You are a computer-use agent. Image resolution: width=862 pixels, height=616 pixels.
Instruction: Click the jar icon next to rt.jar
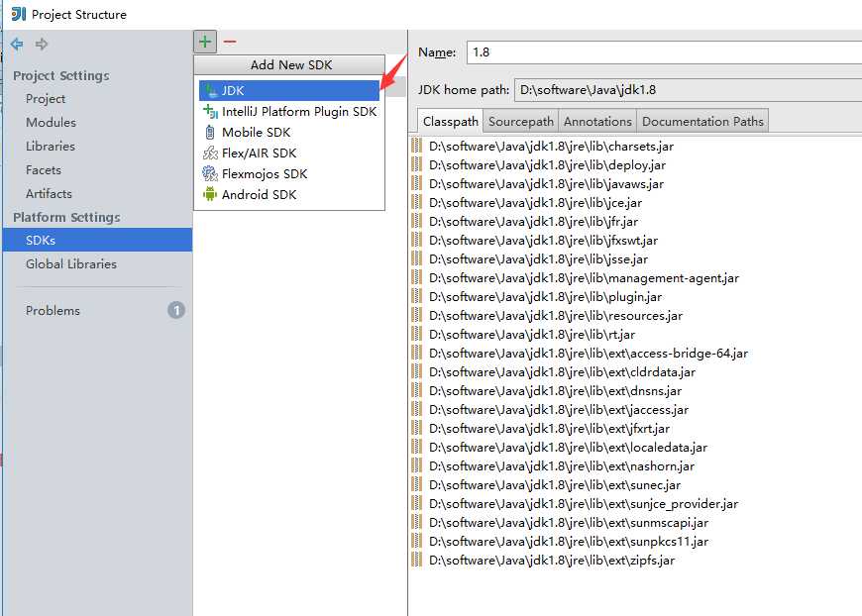pyautogui.click(x=417, y=334)
